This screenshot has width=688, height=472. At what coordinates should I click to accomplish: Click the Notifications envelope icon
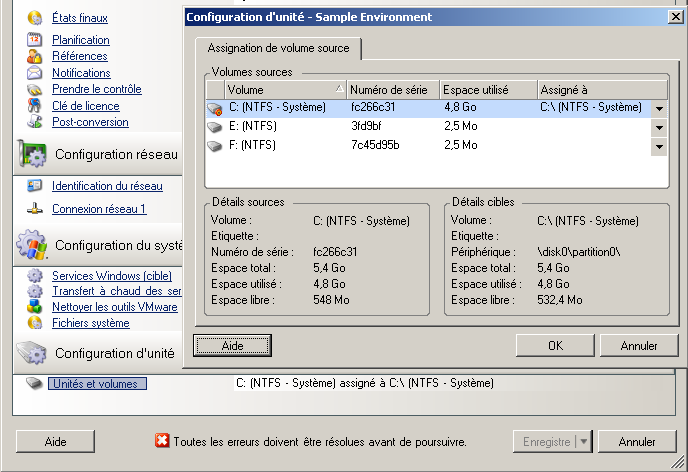tap(35, 73)
